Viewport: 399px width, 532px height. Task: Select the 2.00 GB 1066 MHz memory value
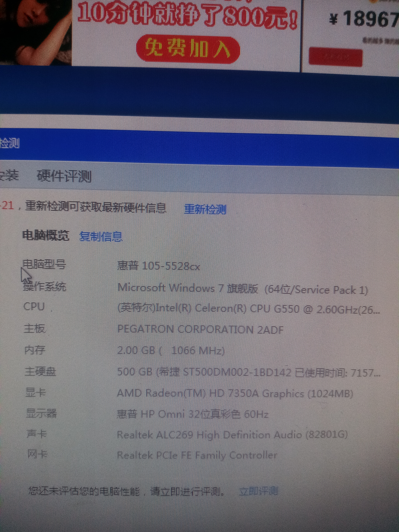pyautogui.click(x=171, y=351)
